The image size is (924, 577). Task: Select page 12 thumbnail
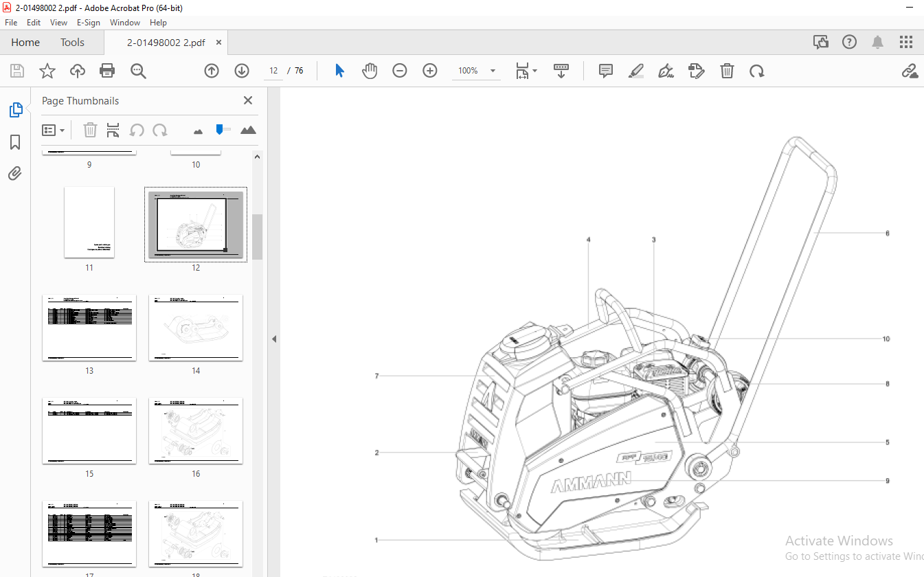point(196,225)
